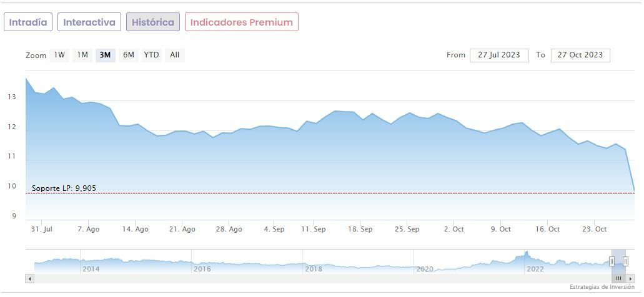
Task: Zoom chart to 6M
Action: [x=129, y=55]
